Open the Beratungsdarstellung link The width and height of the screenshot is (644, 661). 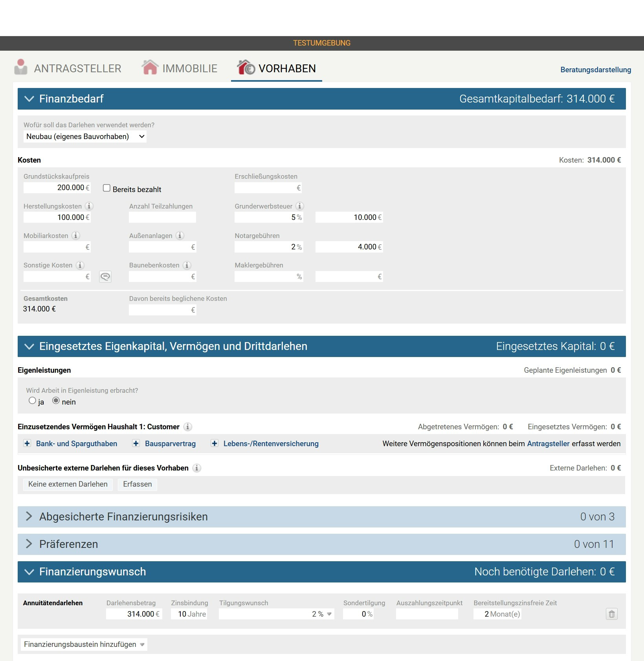595,70
